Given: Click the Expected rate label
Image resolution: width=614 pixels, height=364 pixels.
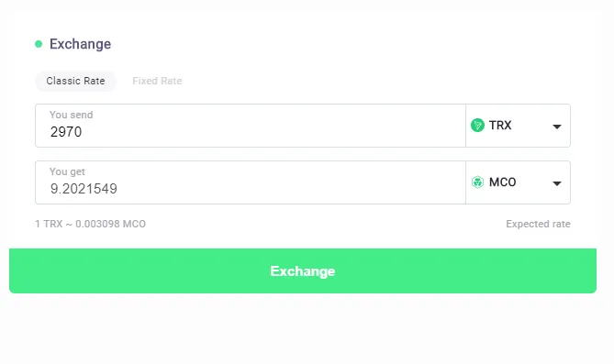Looking at the screenshot, I should tap(538, 224).
